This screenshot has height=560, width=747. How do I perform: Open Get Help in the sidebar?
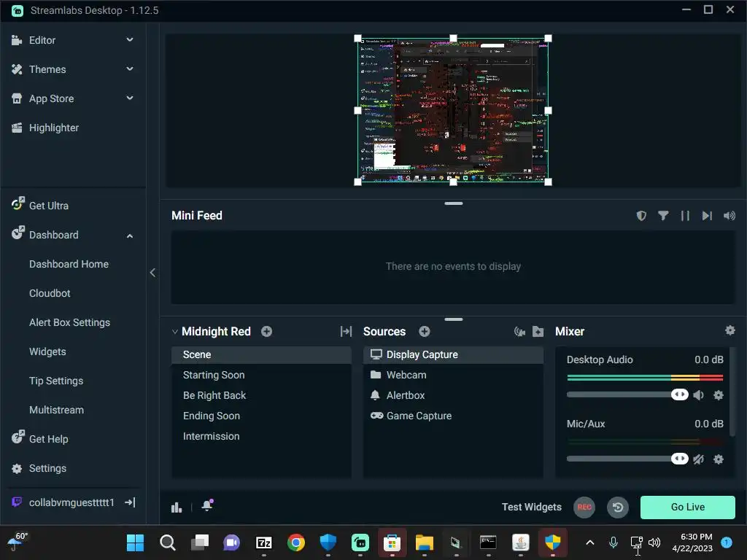(x=40, y=438)
